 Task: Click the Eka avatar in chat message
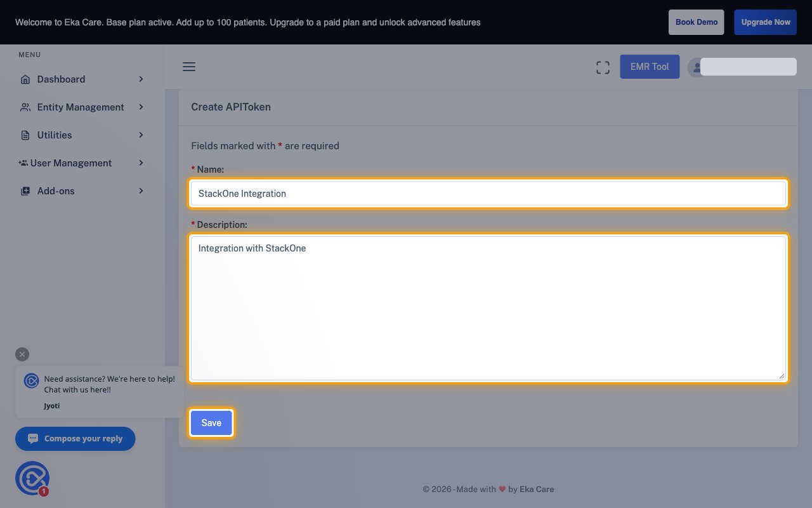(x=31, y=380)
